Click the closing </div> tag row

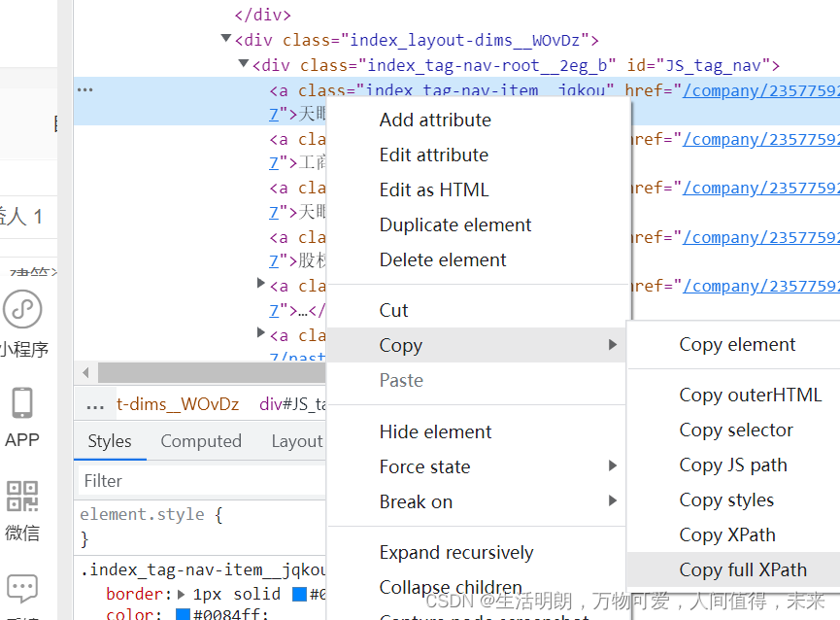pos(262,15)
